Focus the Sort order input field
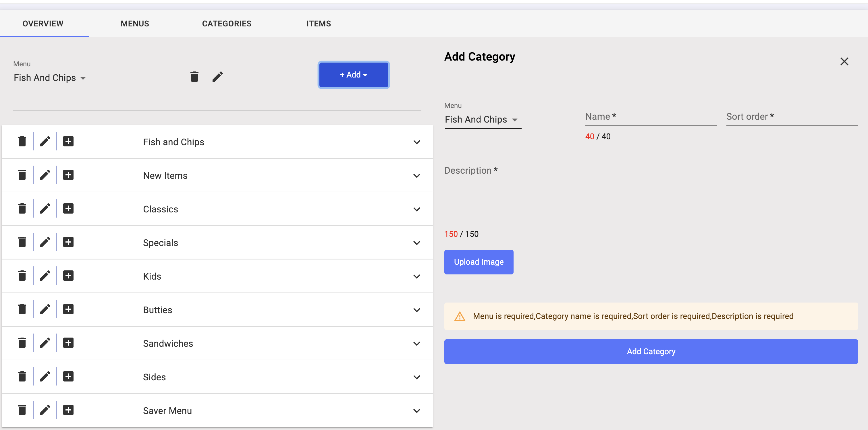 tap(792, 117)
